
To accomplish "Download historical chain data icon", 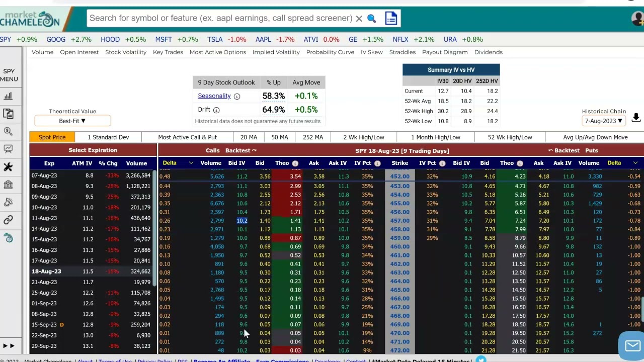I will (636, 118).
